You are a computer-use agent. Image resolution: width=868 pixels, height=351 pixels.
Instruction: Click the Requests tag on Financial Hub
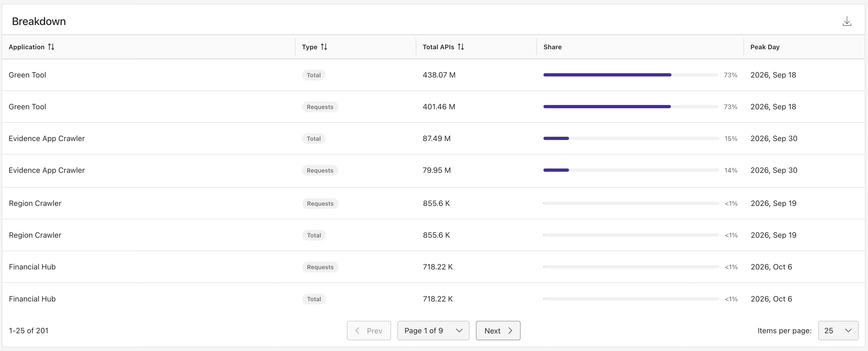tap(320, 267)
